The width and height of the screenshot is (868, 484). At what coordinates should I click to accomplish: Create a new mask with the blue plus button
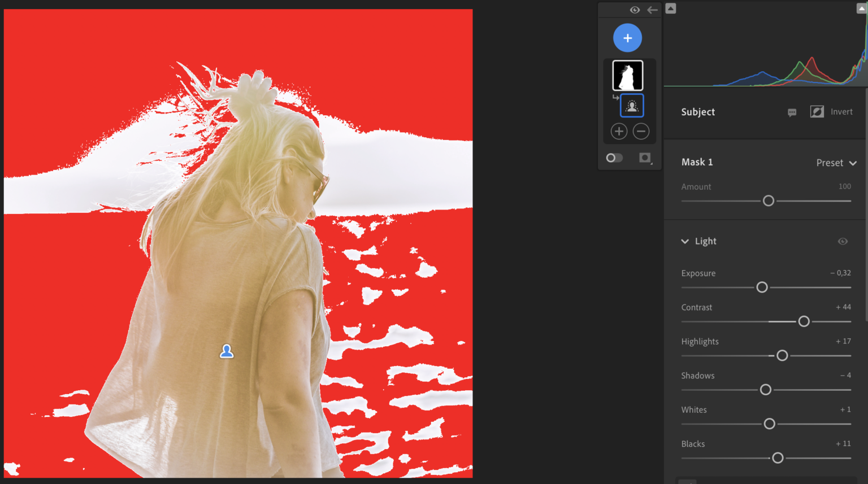pyautogui.click(x=627, y=37)
